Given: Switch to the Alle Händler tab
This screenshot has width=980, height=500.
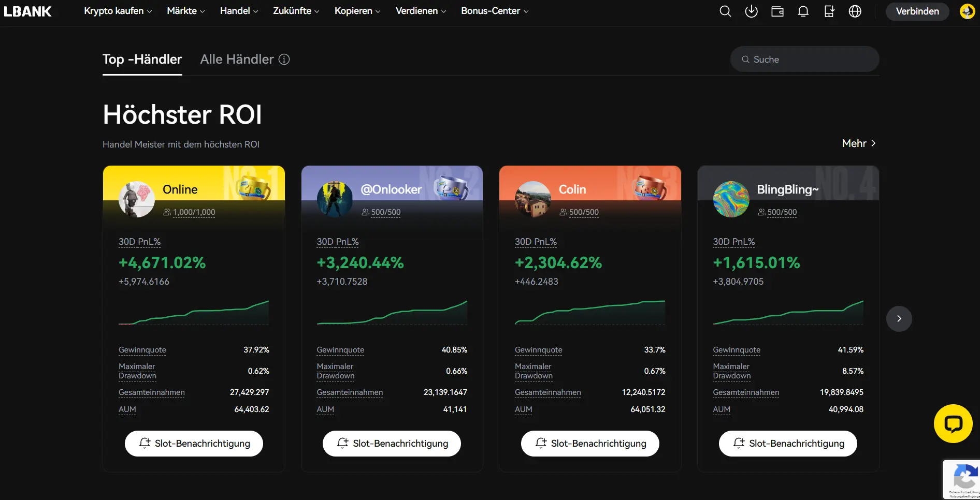Looking at the screenshot, I should tap(237, 60).
